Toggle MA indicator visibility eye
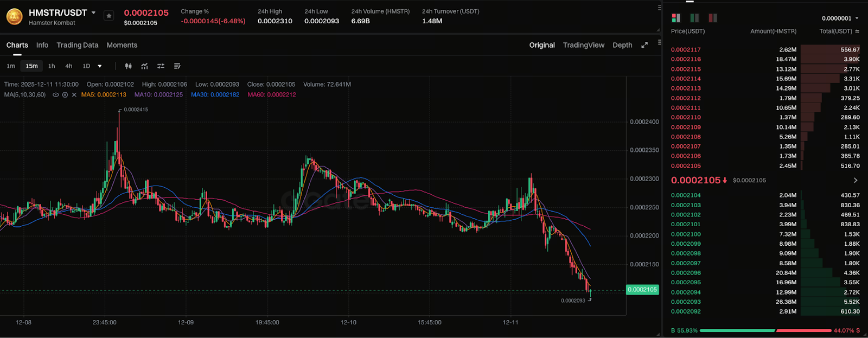Viewport: 868px width, 338px height. click(x=55, y=95)
